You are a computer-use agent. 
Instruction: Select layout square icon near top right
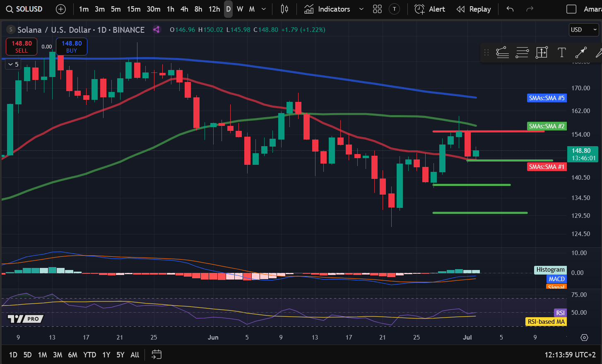coord(571,9)
